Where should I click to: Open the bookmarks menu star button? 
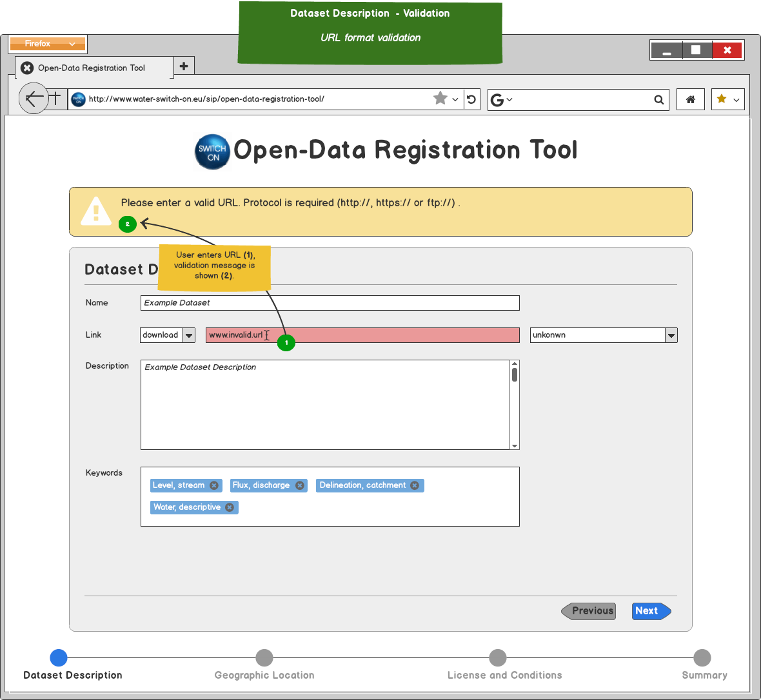[x=727, y=99]
